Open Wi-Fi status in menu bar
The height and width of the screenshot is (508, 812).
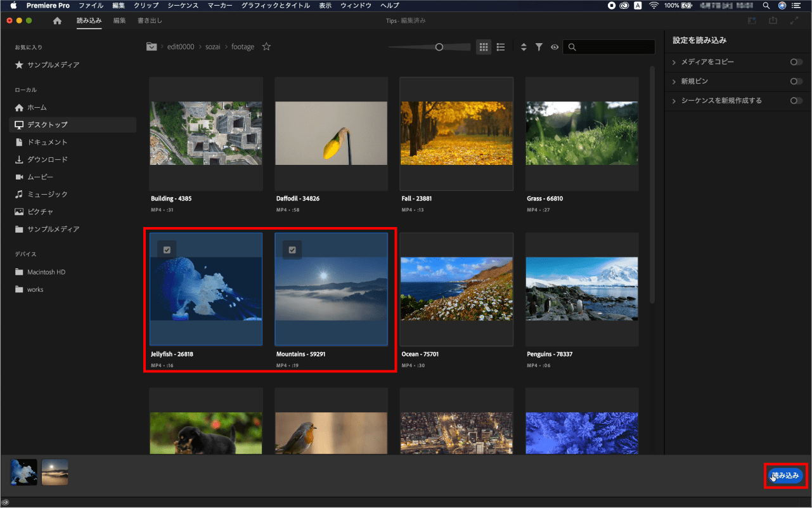[654, 5]
